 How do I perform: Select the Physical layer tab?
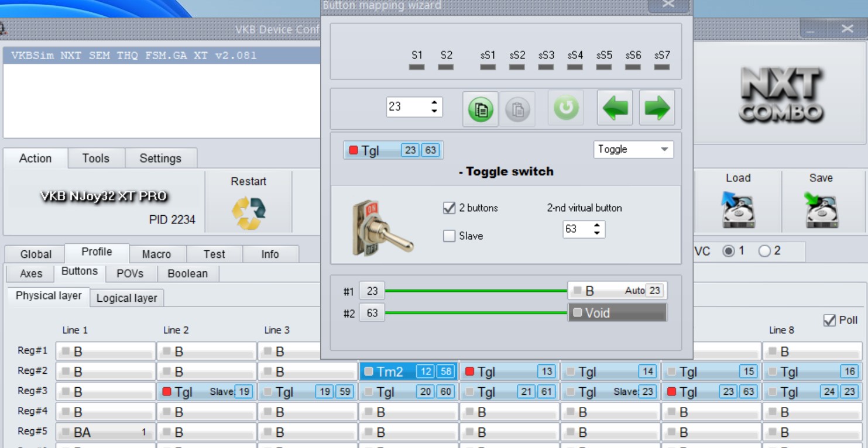click(49, 296)
